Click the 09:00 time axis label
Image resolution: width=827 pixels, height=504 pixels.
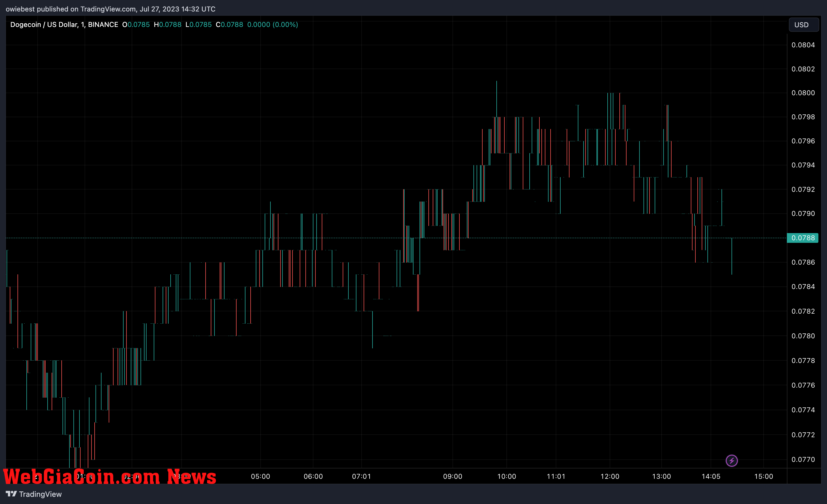452,476
